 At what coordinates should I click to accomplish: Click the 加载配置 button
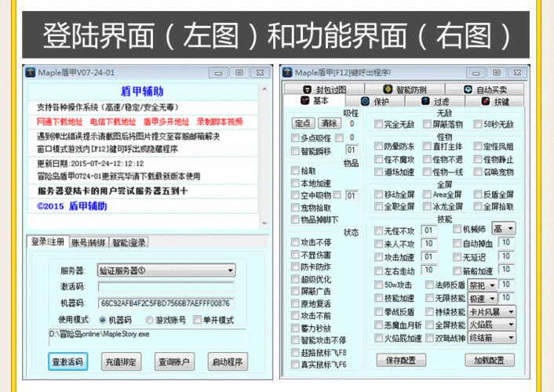click(x=490, y=360)
